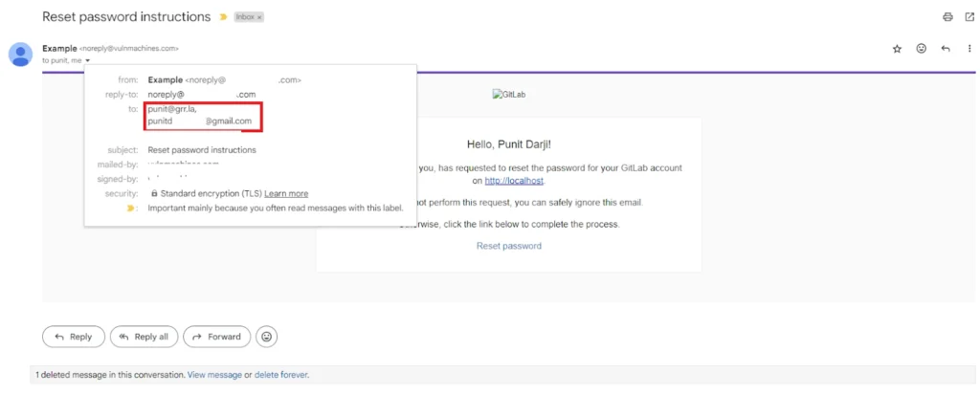
Task: Remove the Inbox label with its x
Action: [x=259, y=17]
